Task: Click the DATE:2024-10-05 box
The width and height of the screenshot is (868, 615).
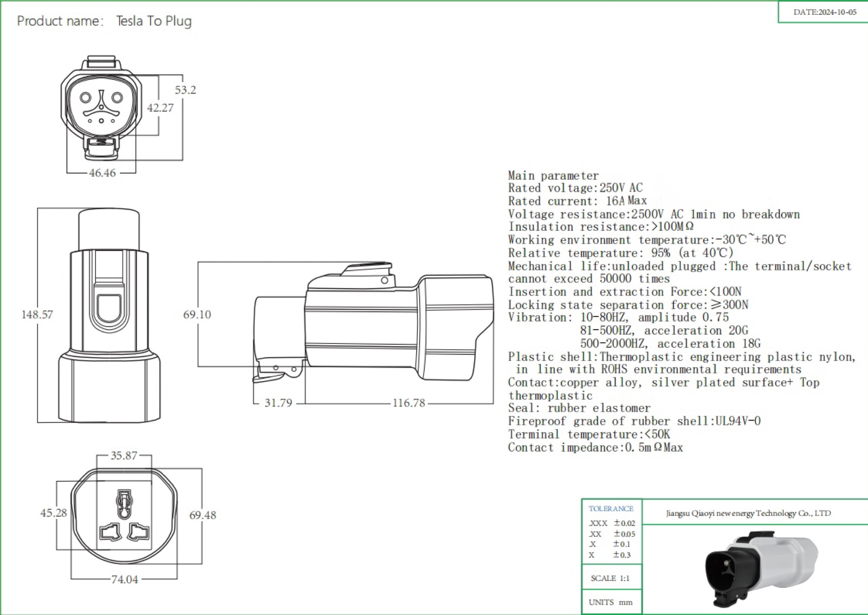Action: tap(824, 12)
